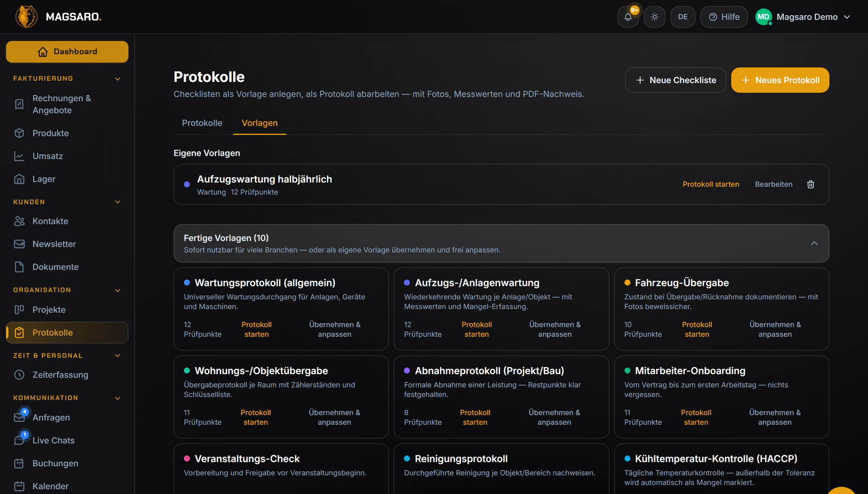Viewport: 868px width, 494px height.
Task: Open the Hilfe help menu
Action: tap(724, 17)
